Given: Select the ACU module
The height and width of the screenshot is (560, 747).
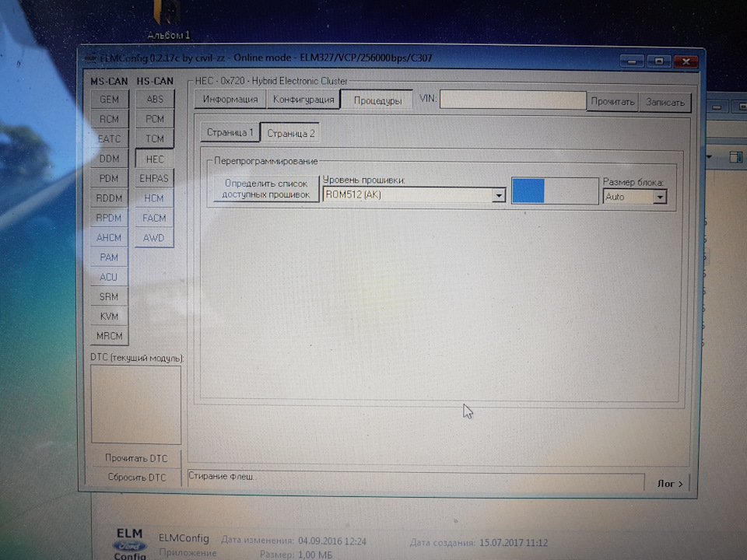Looking at the screenshot, I should point(109,277).
